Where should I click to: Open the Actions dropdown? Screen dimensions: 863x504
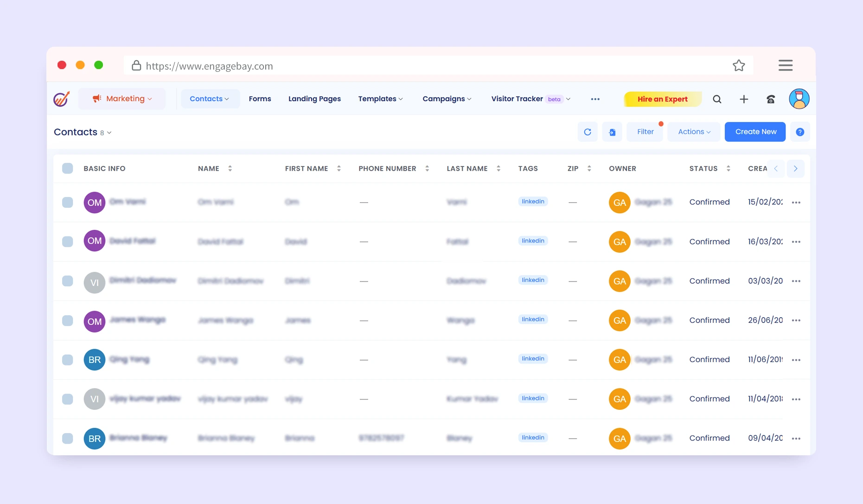pyautogui.click(x=694, y=132)
